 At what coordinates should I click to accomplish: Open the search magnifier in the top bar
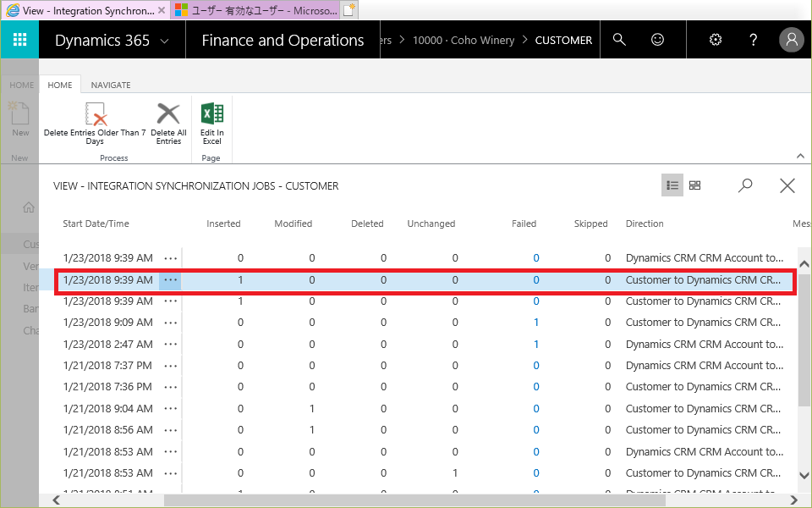click(619, 40)
